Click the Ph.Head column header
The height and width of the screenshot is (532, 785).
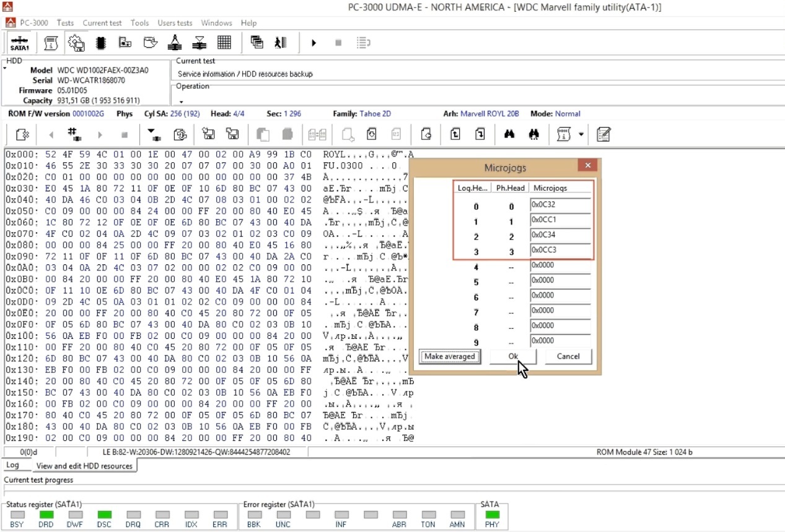click(511, 188)
